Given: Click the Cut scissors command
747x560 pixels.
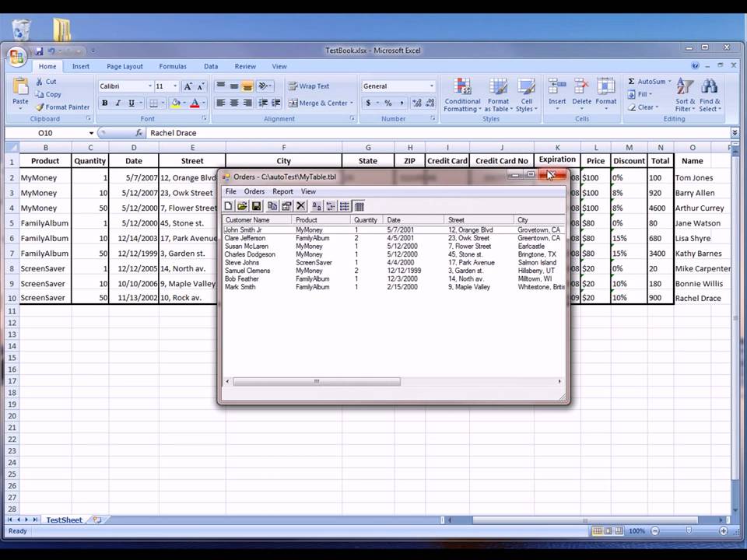Looking at the screenshot, I should [x=46, y=82].
